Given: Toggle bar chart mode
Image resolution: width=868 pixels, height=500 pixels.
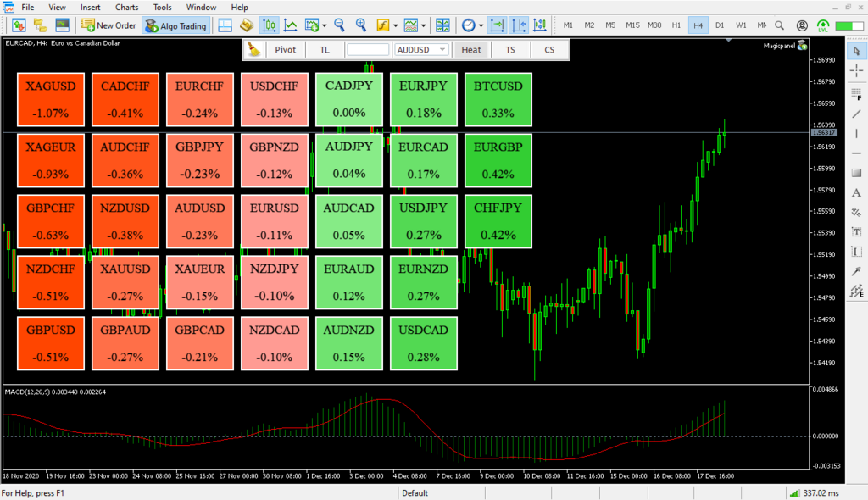Looking at the screenshot, I should (x=269, y=25).
